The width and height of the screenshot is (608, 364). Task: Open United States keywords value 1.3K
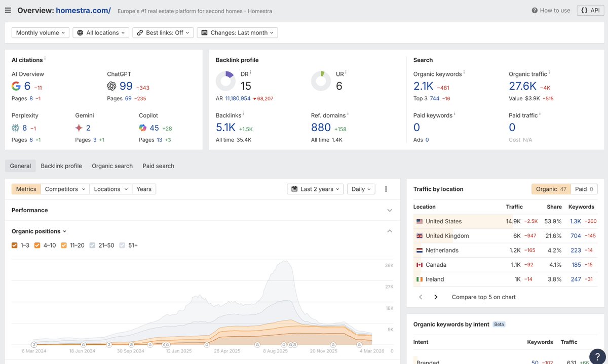pos(576,221)
